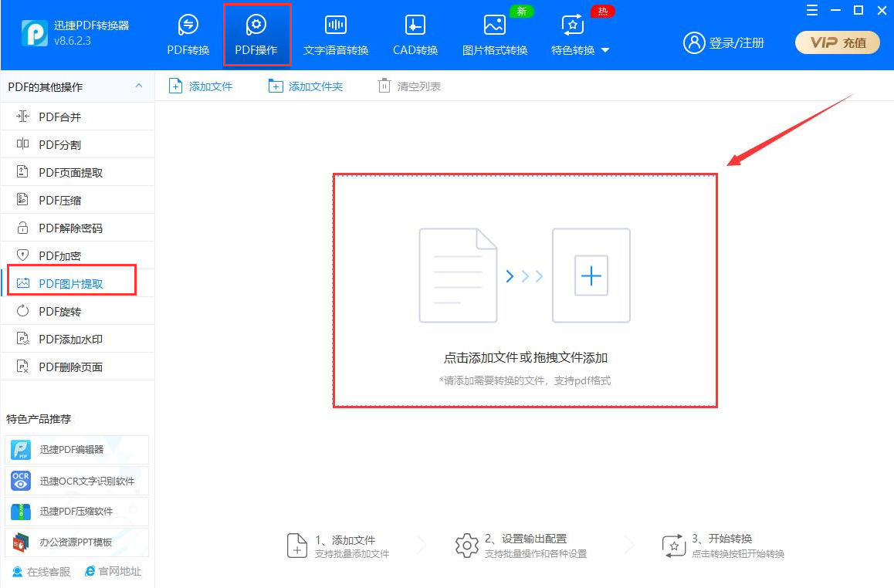Screen dimensions: 894x588
Task: Click the 特色转换 star icon
Action: (572, 25)
